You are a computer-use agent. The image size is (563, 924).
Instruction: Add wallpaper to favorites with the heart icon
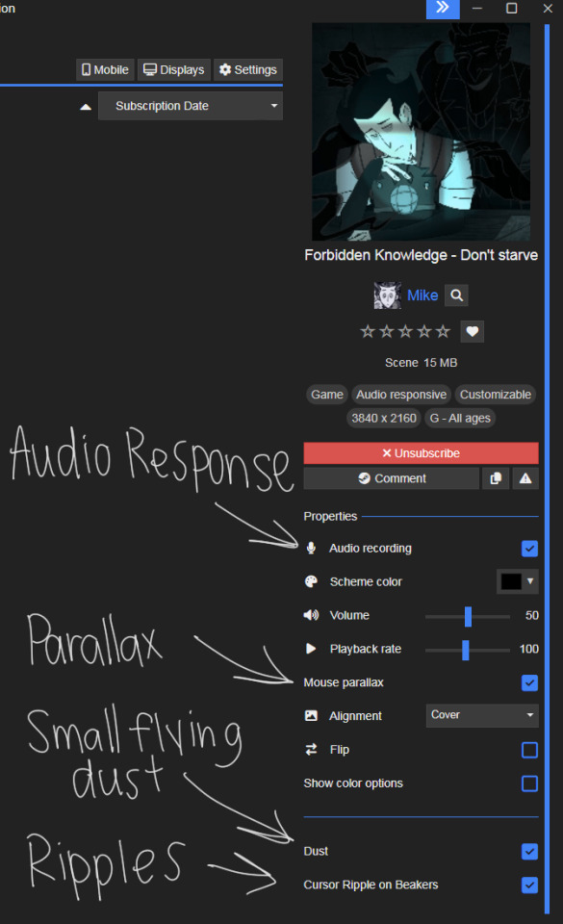coord(473,331)
